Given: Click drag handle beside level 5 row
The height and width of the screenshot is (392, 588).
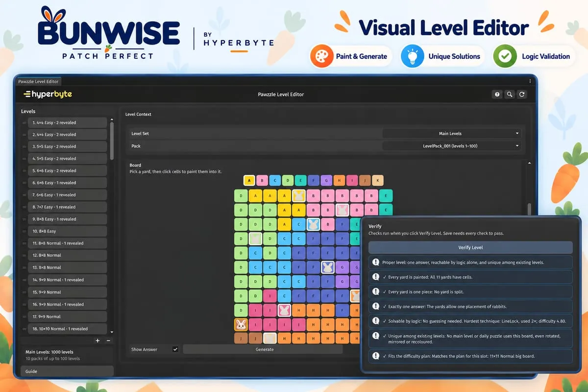Looking at the screenshot, I should [24, 171].
